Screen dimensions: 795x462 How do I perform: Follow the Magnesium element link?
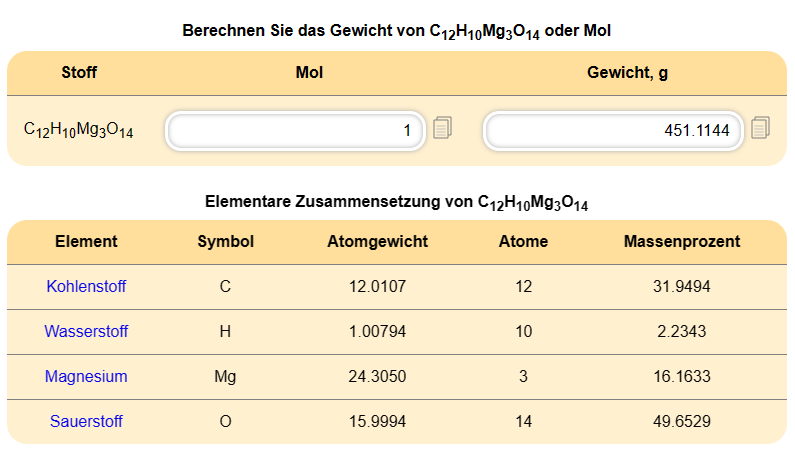[x=86, y=377]
